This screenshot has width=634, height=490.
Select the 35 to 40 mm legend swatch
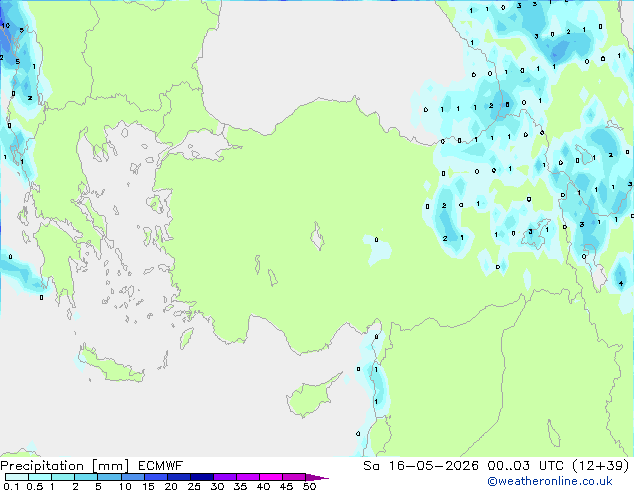pyautogui.click(x=248, y=477)
